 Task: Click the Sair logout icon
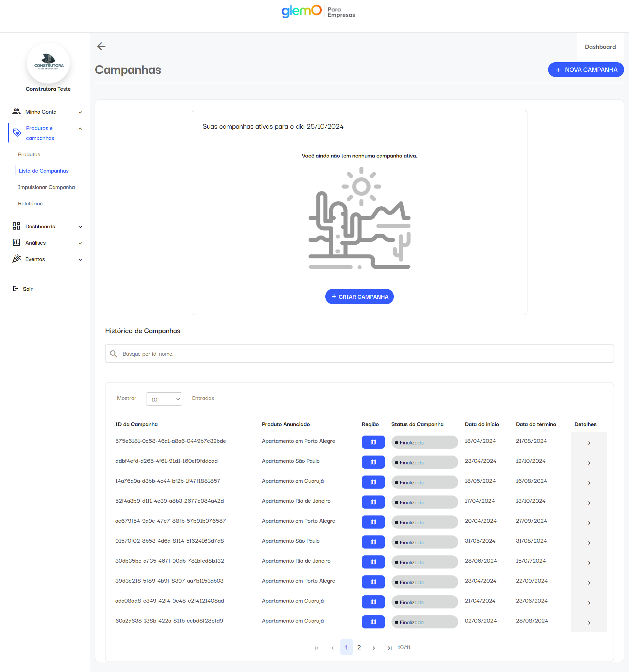[x=15, y=289]
